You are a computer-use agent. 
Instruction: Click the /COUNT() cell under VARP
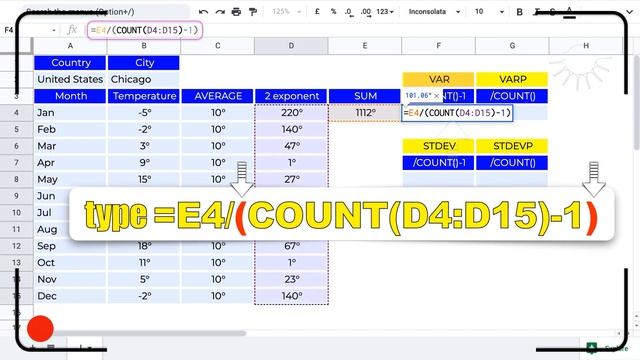tap(512, 96)
